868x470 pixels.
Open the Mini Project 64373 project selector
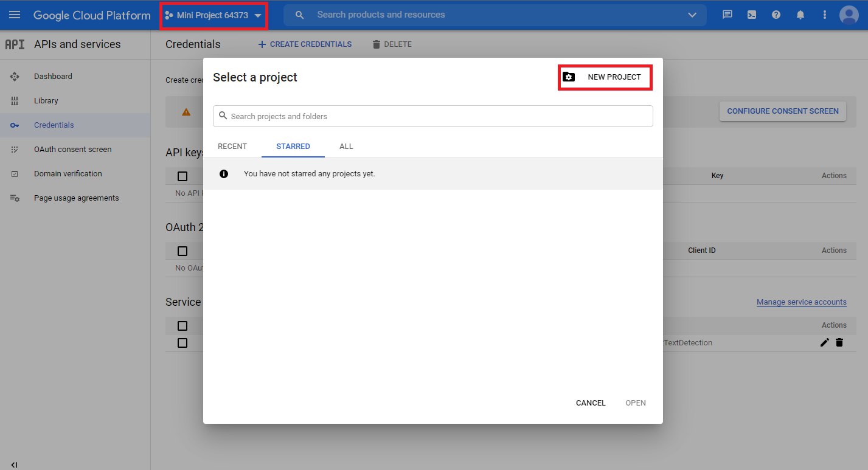coord(214,15)
